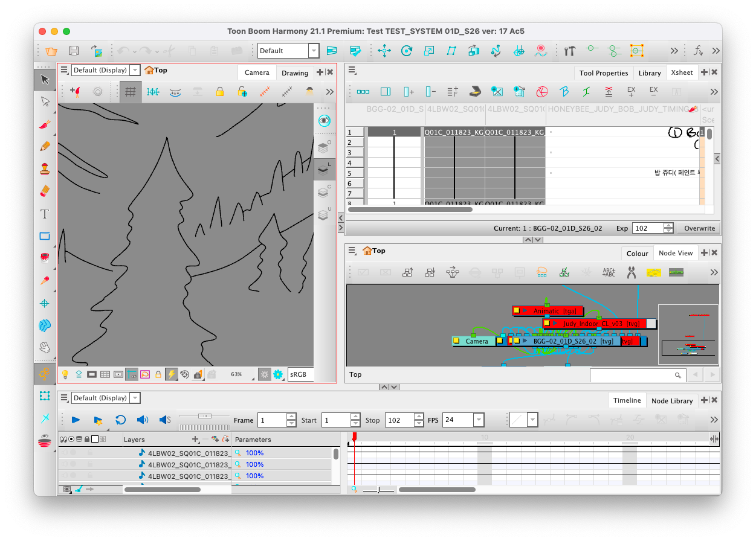756x541 pixels.
Task: Switch to the Tool Properties tab
Action: point(604,73)
